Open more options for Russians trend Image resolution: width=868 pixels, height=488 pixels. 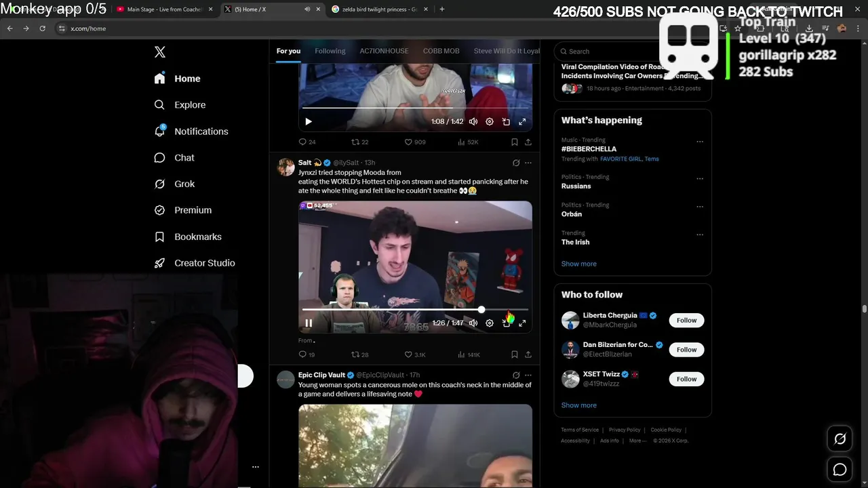pos(700,179)
